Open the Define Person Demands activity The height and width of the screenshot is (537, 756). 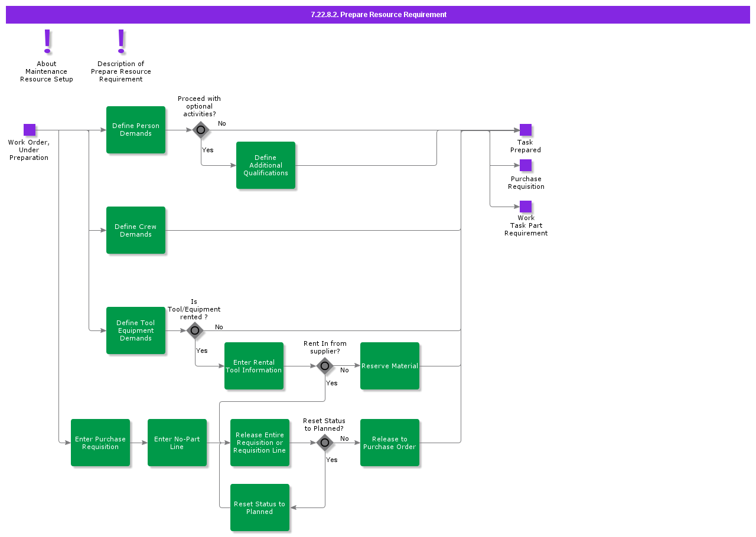(136, 130)
